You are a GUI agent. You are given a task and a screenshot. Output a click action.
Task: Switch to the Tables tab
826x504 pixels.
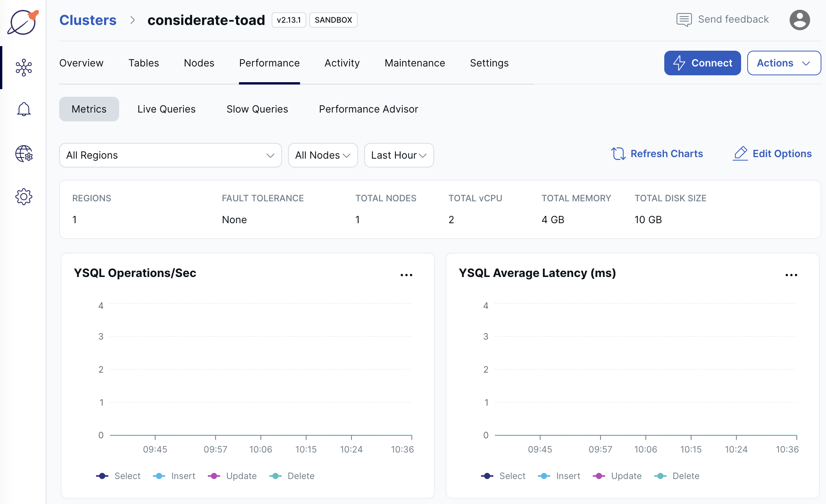pos(144,63)
